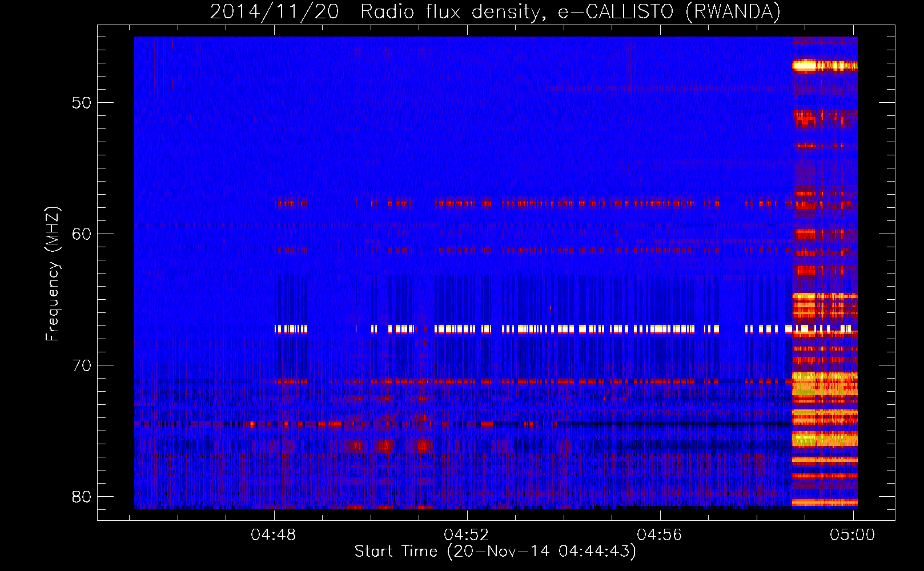Click the 05:00 time tick label
Image resolution: width=924 pixels, height=571 pixels.
853,534
